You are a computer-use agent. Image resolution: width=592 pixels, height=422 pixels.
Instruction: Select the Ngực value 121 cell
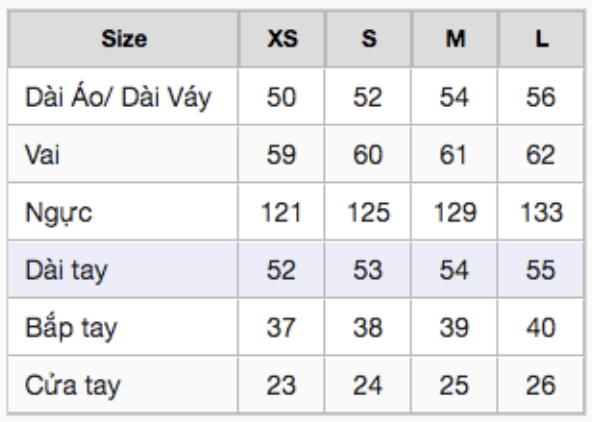[282, 212]
